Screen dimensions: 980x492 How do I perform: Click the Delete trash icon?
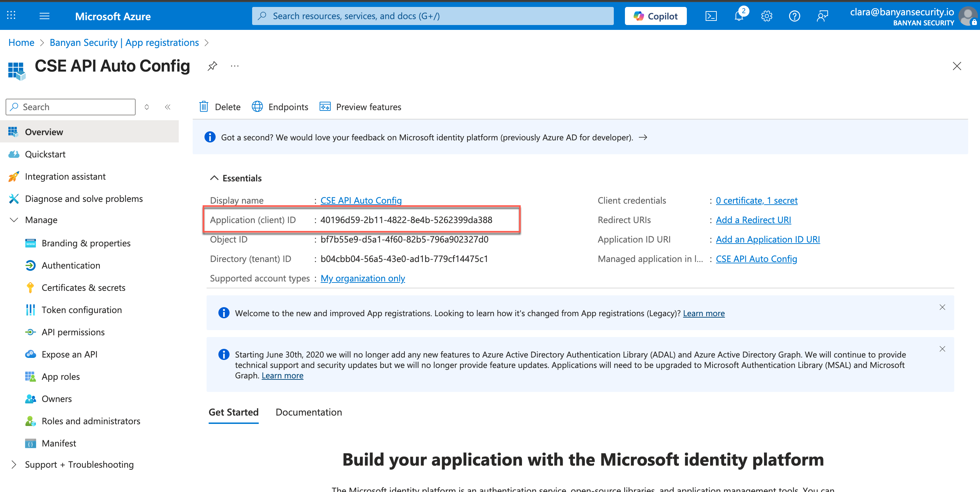[x=204, y=107]
